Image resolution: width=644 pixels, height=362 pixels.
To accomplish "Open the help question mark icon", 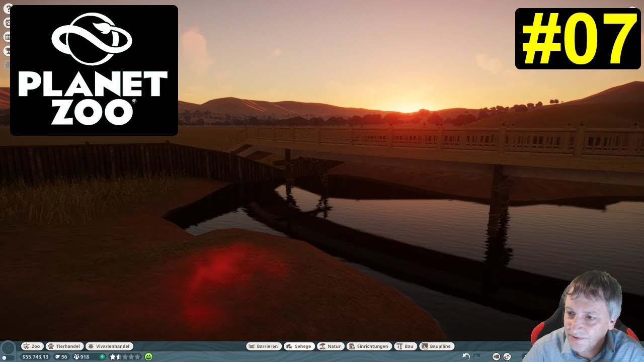I will 7,8.
